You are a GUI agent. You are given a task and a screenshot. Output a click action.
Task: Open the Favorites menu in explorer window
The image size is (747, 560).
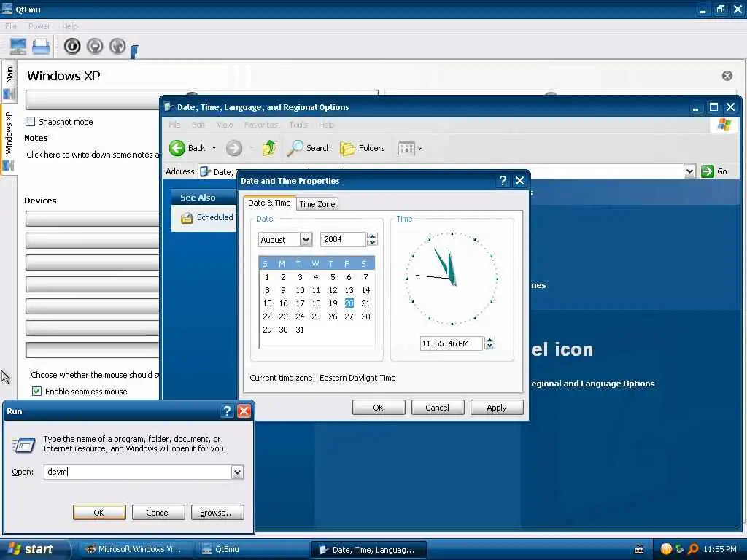(x=260, y=125)
